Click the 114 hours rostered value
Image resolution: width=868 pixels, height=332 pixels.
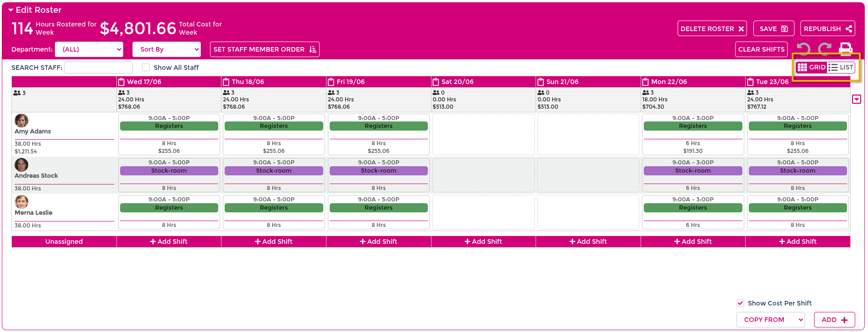[22, 29]
